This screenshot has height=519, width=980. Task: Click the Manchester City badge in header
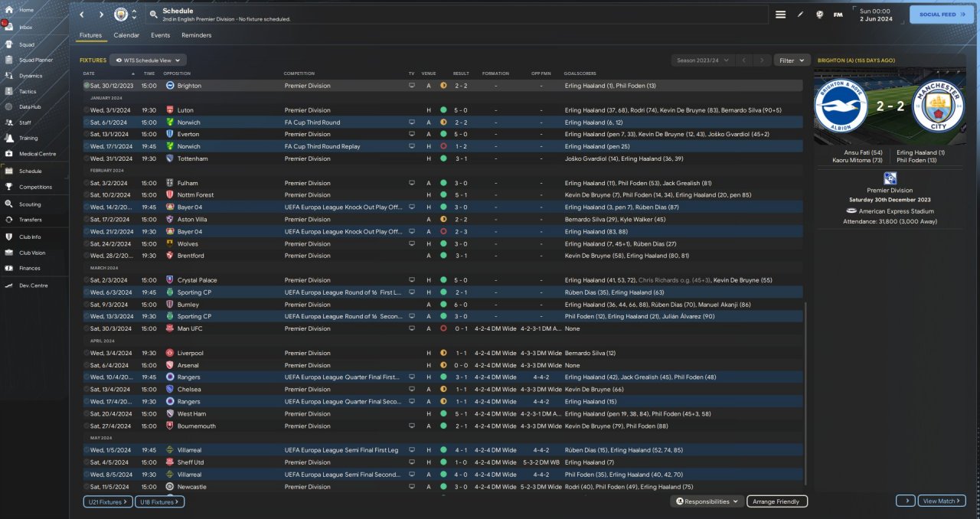click(121, 15)
